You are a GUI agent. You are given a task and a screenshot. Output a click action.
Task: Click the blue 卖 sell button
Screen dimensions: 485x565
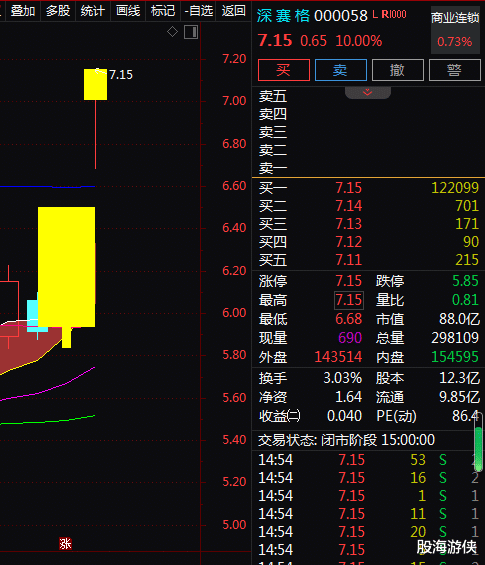click(x=341, y=70)
